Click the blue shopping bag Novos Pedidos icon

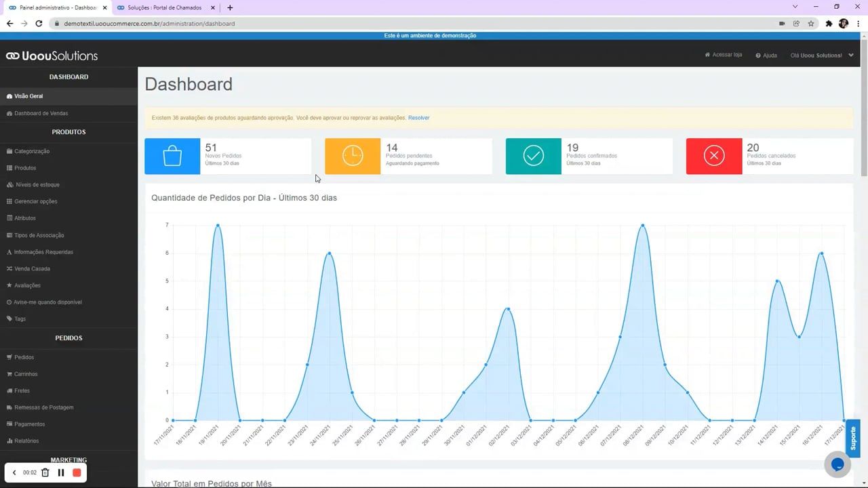pos(172,157)
